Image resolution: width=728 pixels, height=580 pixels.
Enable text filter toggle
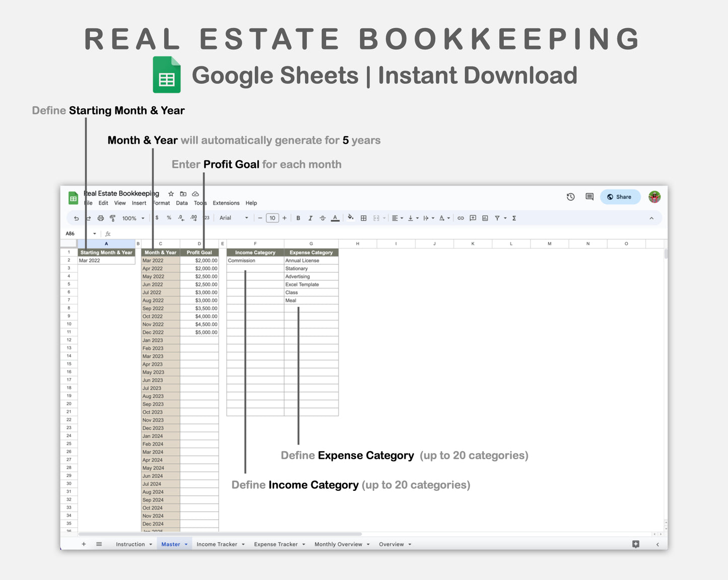pos(497,217)
